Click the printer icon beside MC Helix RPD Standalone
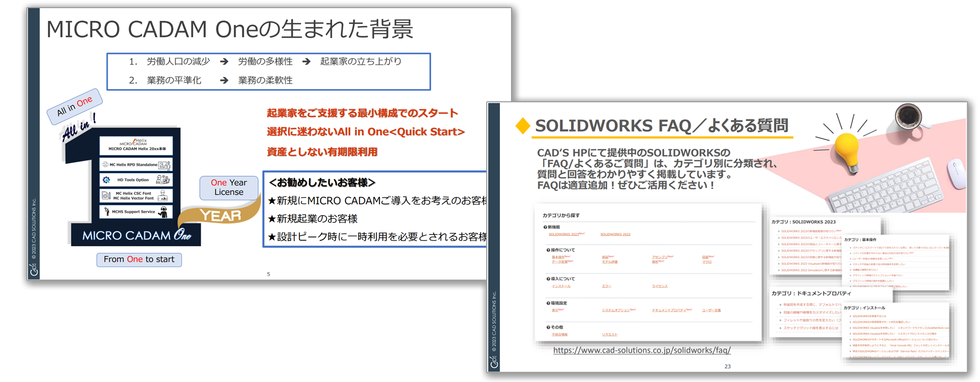This screenshot has height=382, width=980. coord(105,164)
